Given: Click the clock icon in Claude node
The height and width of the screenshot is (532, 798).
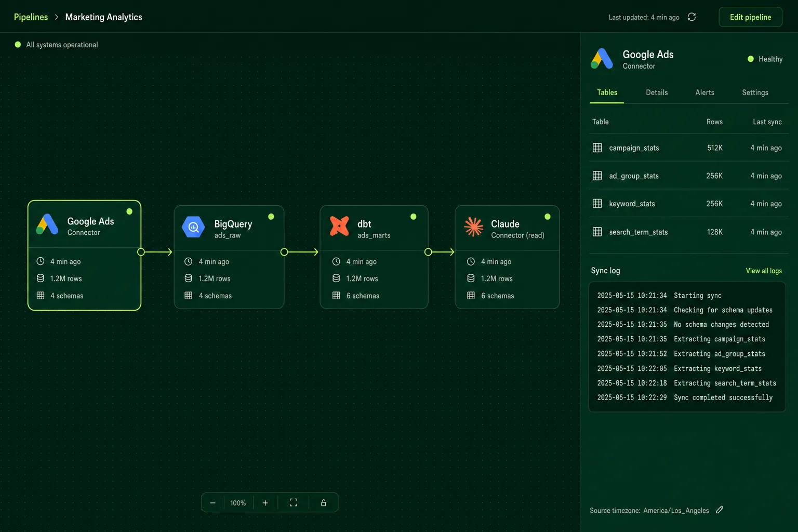Looking at the screenshot, I should [x=471, y=261].
